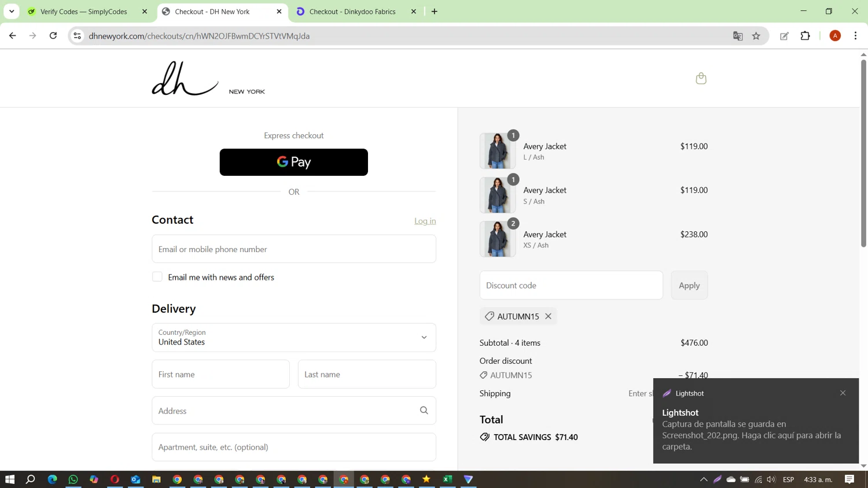Click the Apply discount button
Viewport: 868px width, 488px height.
coord(689,285)
